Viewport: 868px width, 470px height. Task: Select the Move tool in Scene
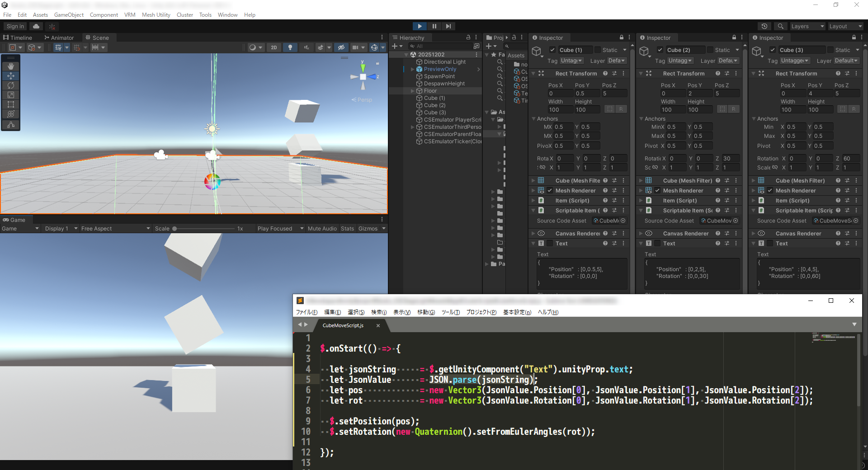(11, 76)
